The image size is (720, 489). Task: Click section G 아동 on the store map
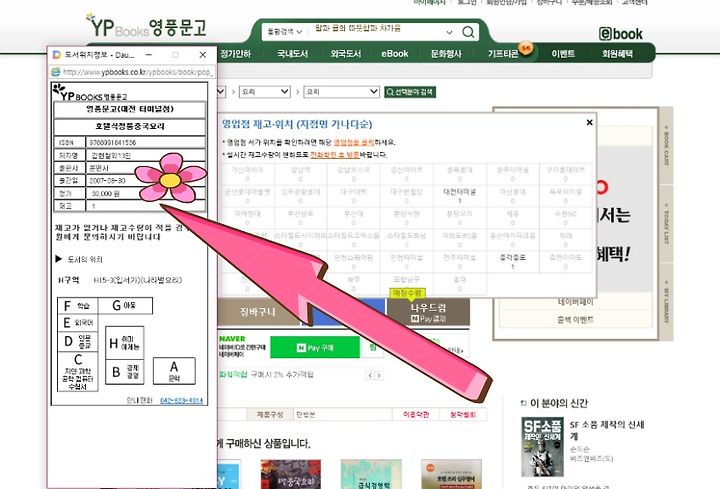[x=124, y=306]
